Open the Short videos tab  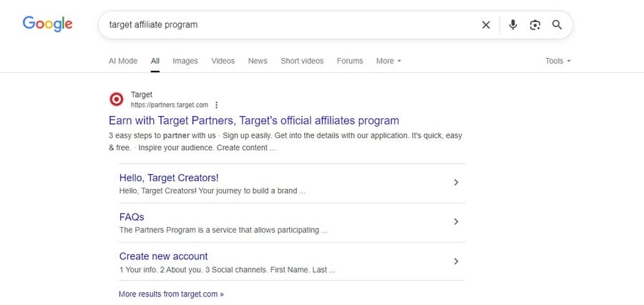(302, 61)
